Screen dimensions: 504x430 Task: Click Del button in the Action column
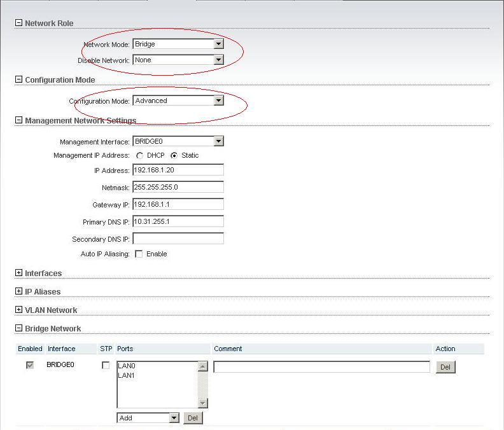(x=445, y=367)
